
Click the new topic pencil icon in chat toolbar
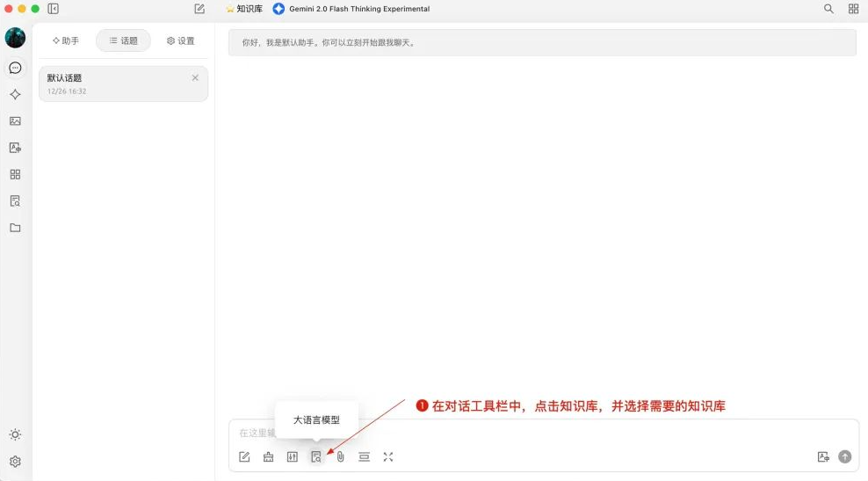click(x=244, y=457)
